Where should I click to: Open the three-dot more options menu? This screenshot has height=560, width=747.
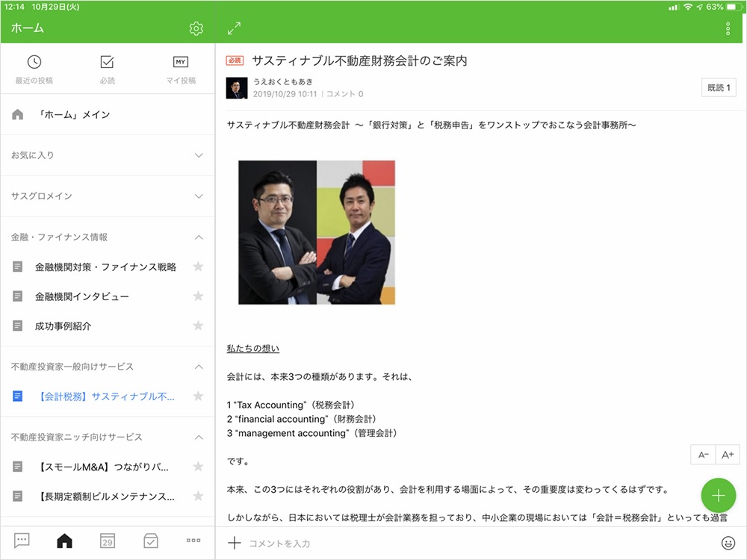[728, 28]
